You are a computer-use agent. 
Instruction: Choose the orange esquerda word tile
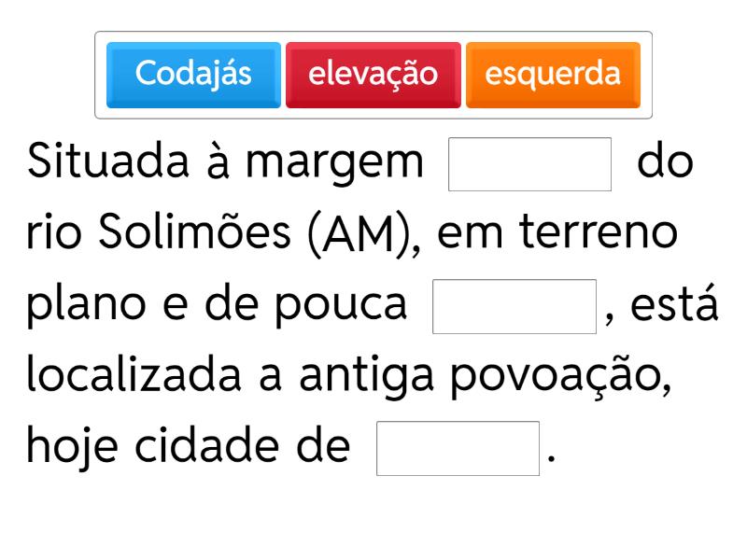click(553, 75)
